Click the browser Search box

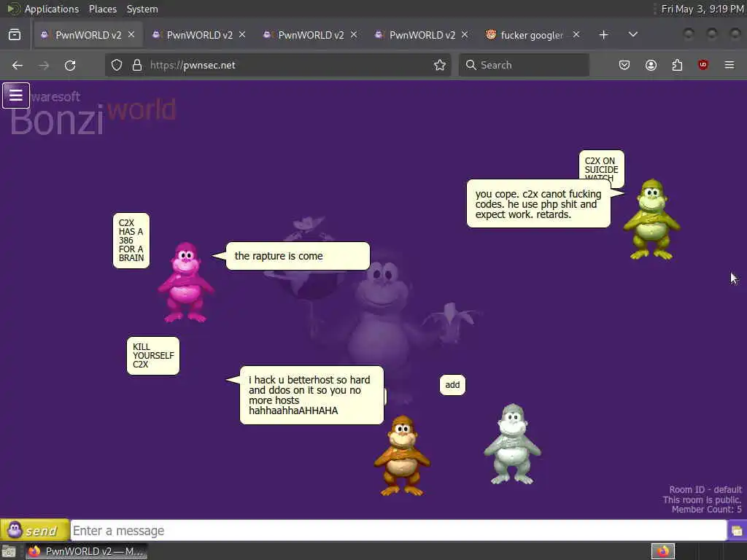(x=524, y=65)
